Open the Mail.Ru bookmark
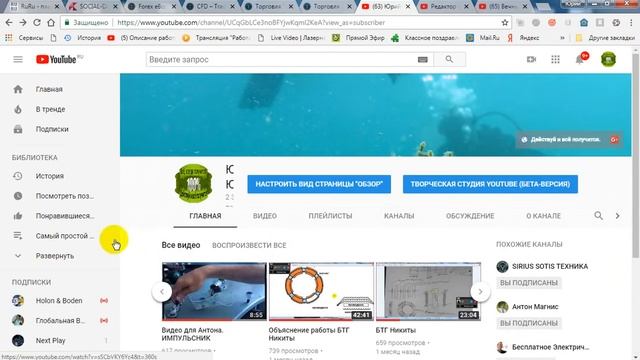The height and width of the screenshot is (360, 640). click(x=484, y=38)
